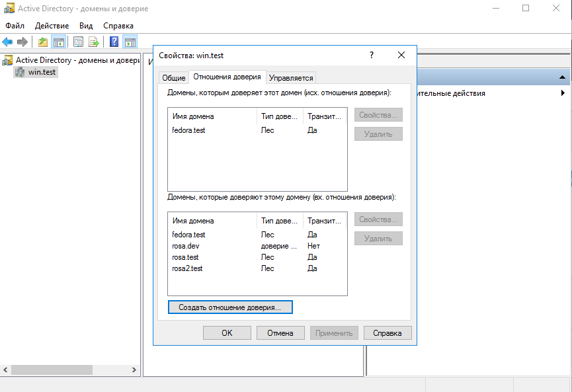Select fedora.test in the outgoing trusts list
The image size is (572, 392).
click(188, 130)
